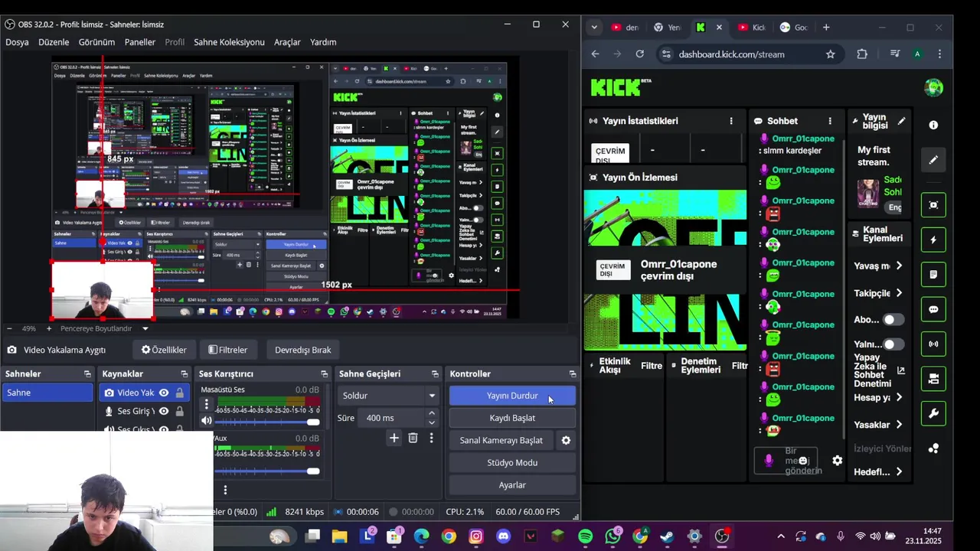
Task: Open Sohbet panel three-dot menu
Action: pyautogui.click(x=830, y=121)
